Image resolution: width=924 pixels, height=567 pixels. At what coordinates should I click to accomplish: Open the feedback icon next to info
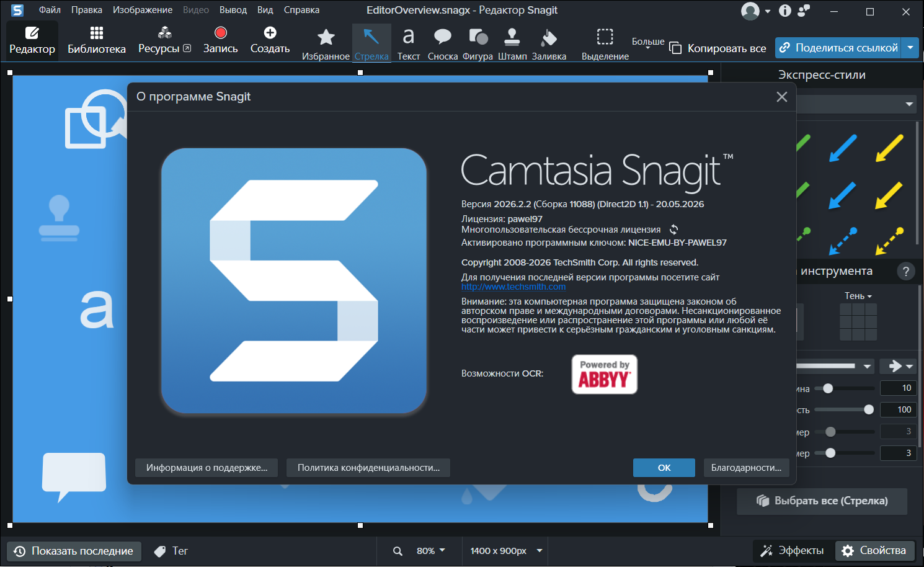pyautogui.click(x=804, y=11)
